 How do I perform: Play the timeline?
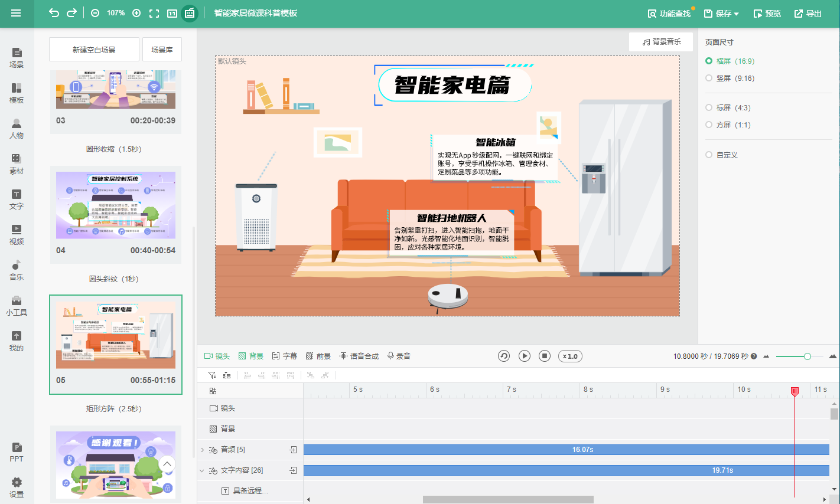click(525, 356)
